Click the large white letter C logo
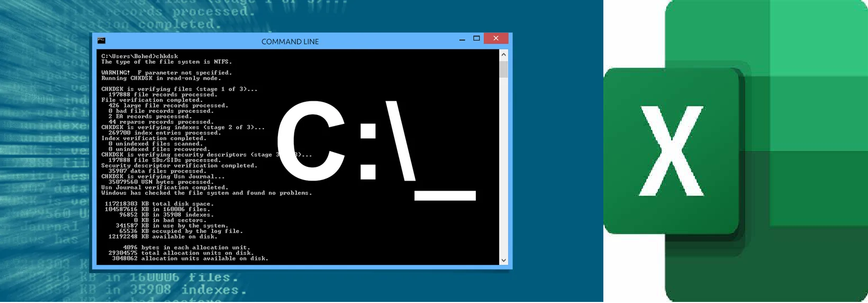The height and width of the screenshot is (303, 868). pyautogui.click(x=311, y=140)
